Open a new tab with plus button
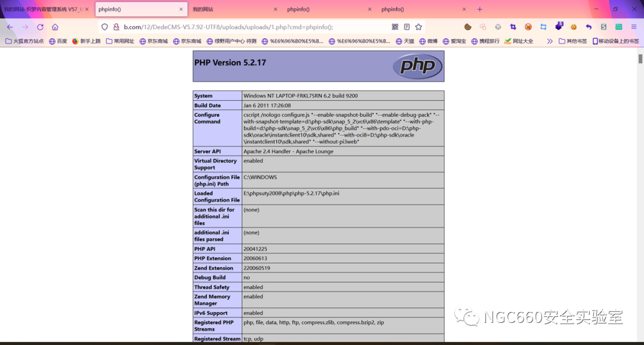Screen dimensions: 644x345 click(479, 9)
